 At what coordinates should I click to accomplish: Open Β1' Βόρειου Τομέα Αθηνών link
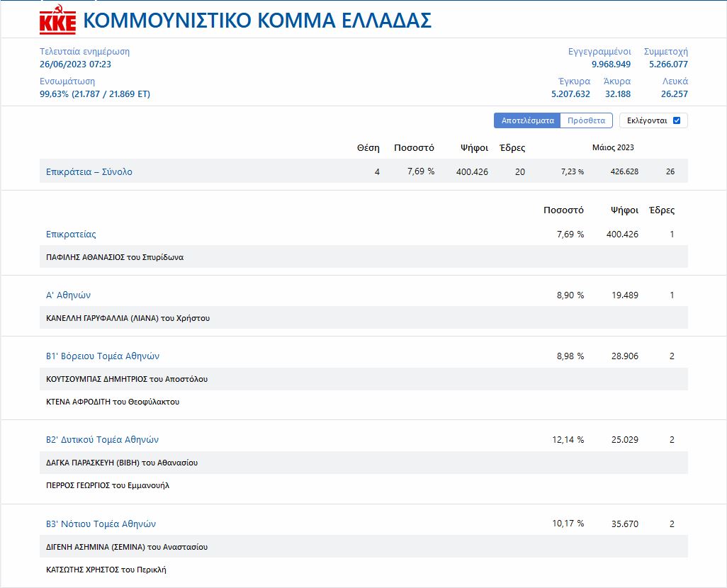103,356
